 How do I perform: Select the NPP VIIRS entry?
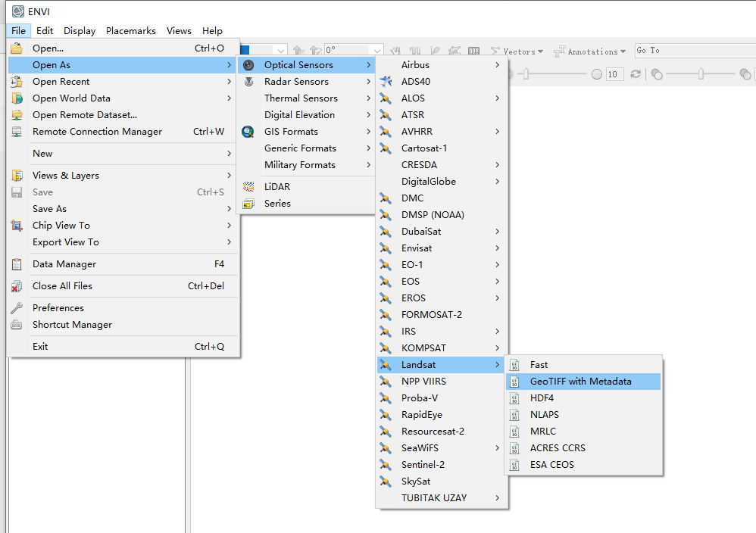442,382
